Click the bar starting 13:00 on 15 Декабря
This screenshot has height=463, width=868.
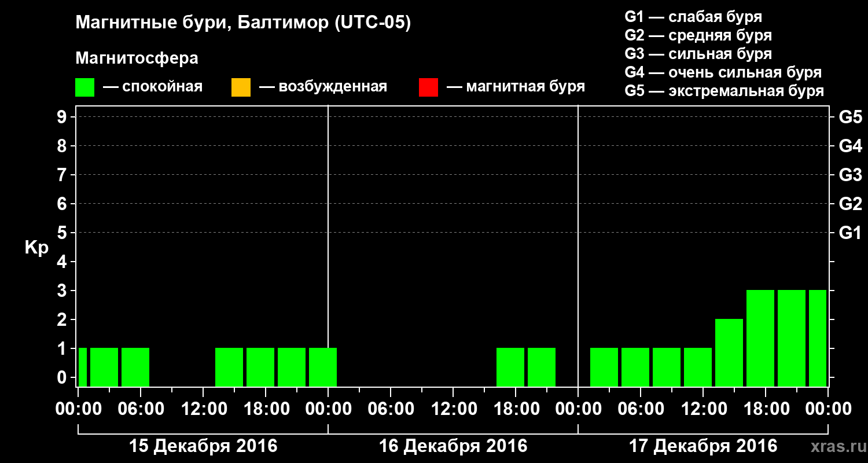click(x=229, y=367)
